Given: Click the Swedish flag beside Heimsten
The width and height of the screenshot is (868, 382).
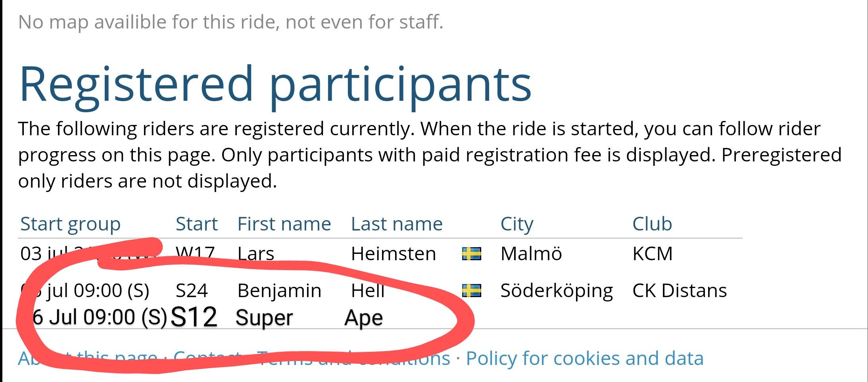Looking at the screenshot, I should [472, 253].
